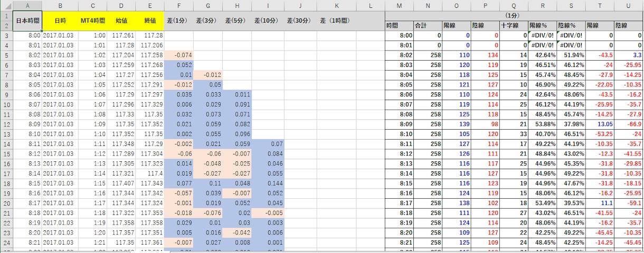The image size is (644, 253).
Task: Select row 12 via its row number
Action: tap(6, 124)
